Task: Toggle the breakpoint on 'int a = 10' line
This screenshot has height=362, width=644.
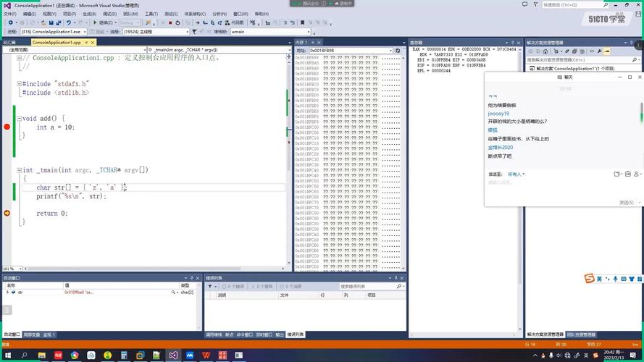Action: pyautogui.click(x=7, y=127)
